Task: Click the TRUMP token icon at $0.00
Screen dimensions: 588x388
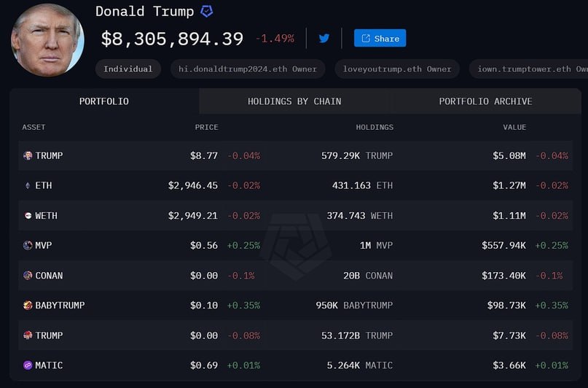Action: click(28, 335)
